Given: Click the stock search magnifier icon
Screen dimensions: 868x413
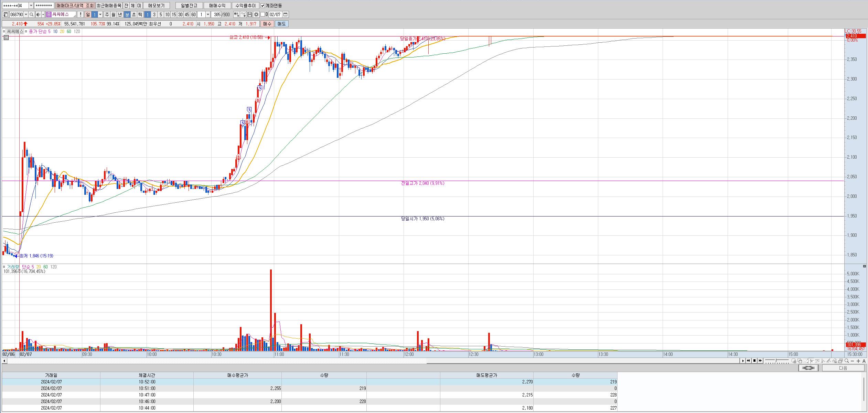Looking at the screenshot, I should (31, 14).
